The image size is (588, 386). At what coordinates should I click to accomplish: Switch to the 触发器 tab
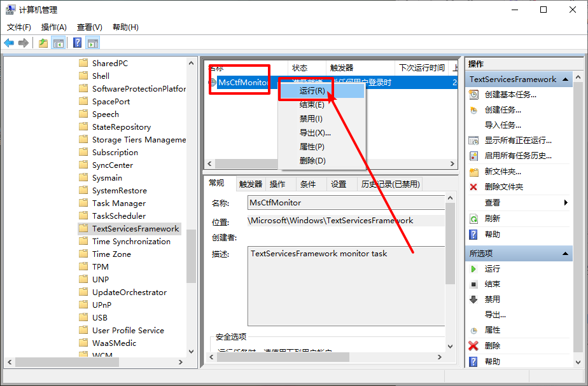tap(250, 184)
